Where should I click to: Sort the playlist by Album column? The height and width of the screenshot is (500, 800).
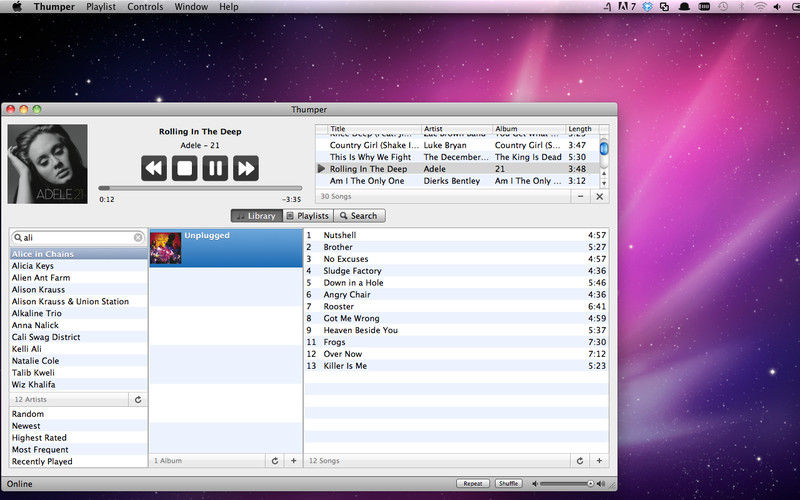click(x=529, y=129)
